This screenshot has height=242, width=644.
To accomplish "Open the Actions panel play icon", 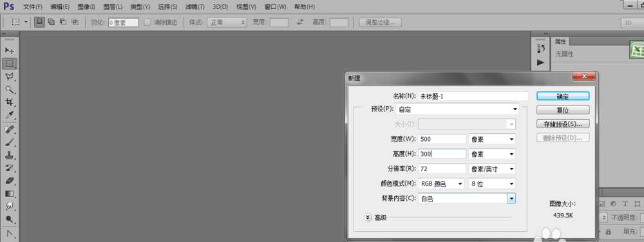I will (541, 62).
